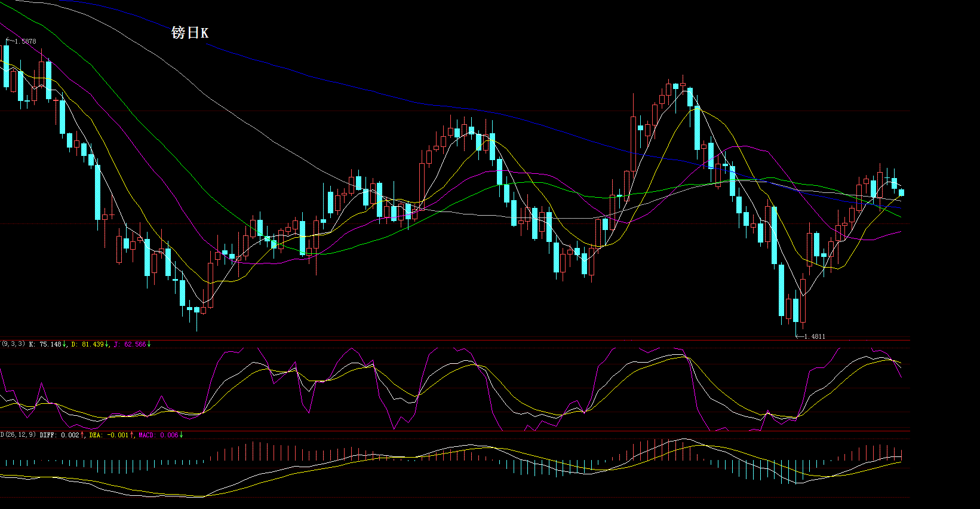Select the 1.5878 high price label
This screenshot has width=980, height=509.
click(x=25, y=41)
